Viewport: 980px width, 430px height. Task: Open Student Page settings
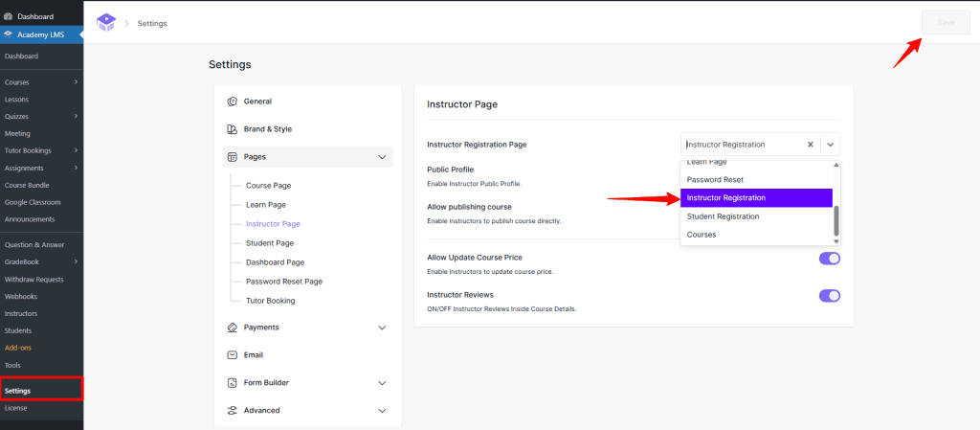[x=269, y=243]
